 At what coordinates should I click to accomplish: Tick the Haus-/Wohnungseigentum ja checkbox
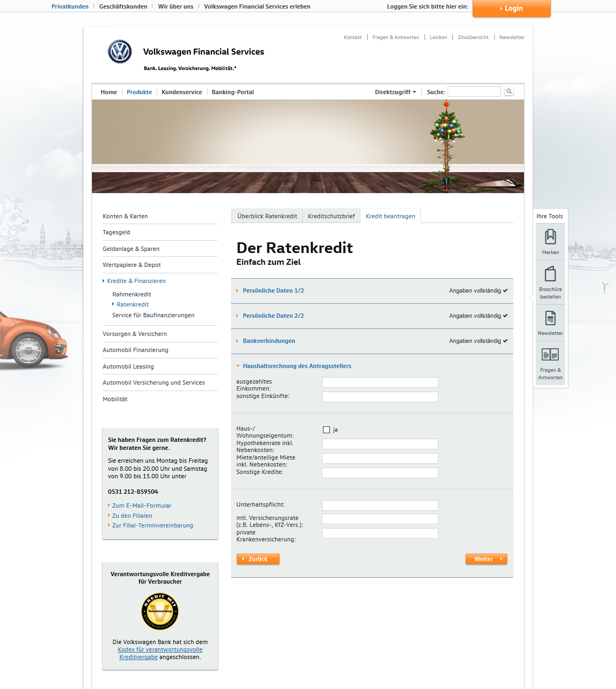pos(327,430)
